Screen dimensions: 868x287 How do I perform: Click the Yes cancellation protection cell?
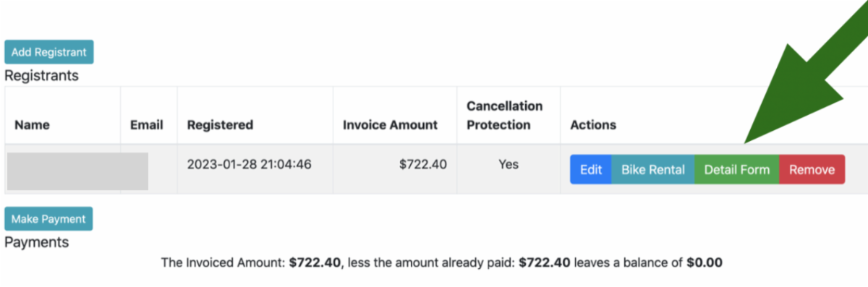coord(509,164)
